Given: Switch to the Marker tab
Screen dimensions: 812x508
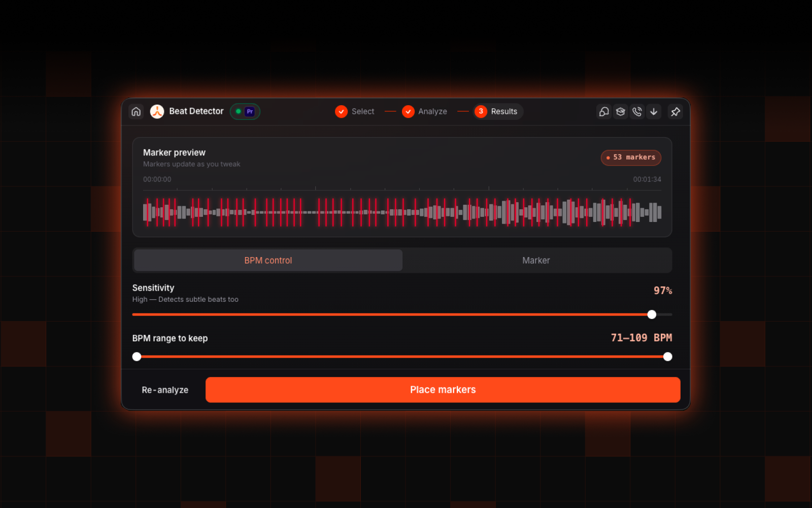Looking at the screenshot, I should click(536, 260).
